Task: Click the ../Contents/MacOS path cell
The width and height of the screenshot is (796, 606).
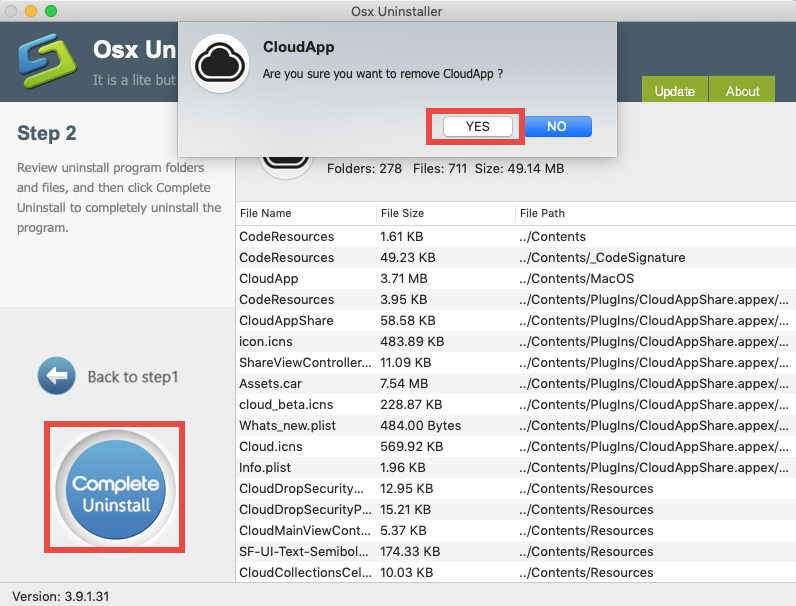Action: tap(576, 279)
